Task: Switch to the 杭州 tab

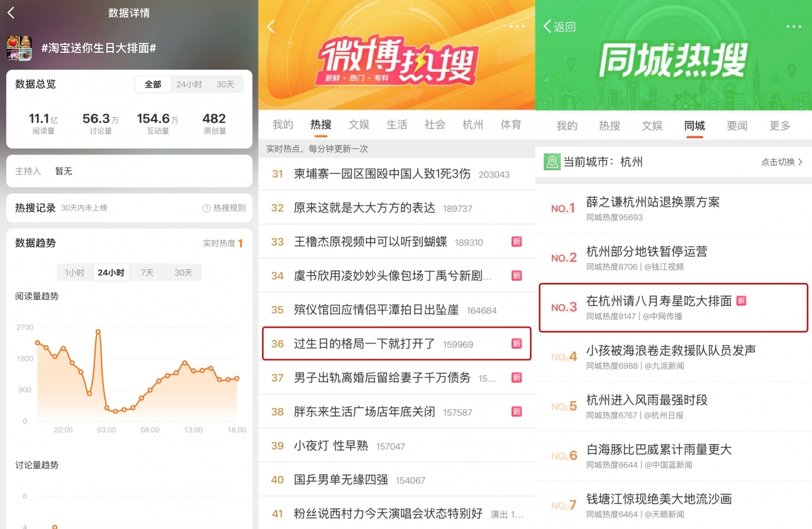Action: coord(473,125)
